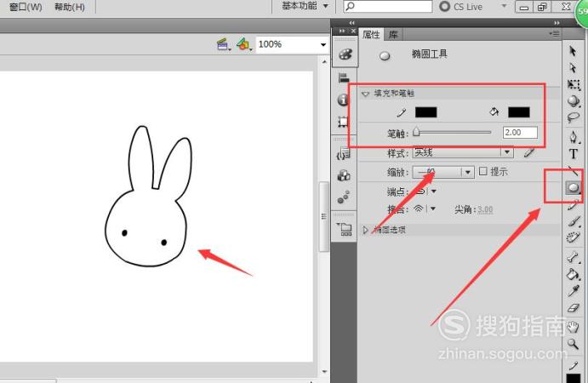Click the toolbar stroke color pencil icon

[x=574, y=365]
